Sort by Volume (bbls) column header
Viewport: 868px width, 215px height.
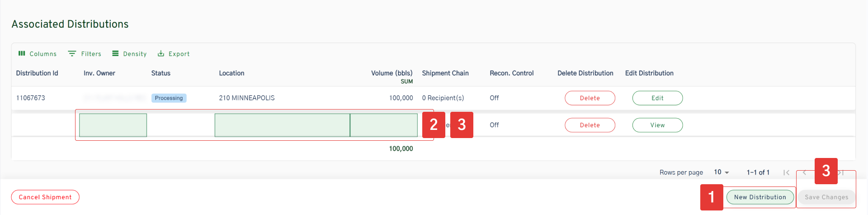tap(392, 73)
